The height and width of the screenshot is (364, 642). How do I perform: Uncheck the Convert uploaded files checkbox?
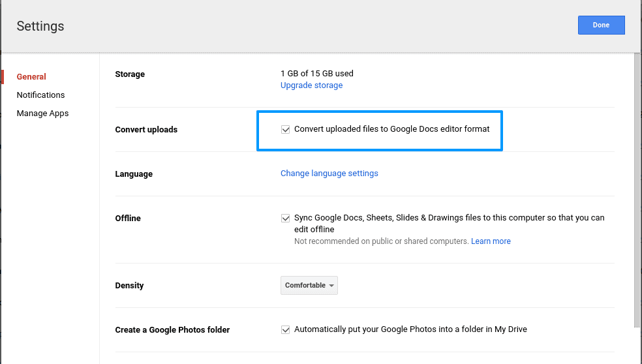(285, 129)
